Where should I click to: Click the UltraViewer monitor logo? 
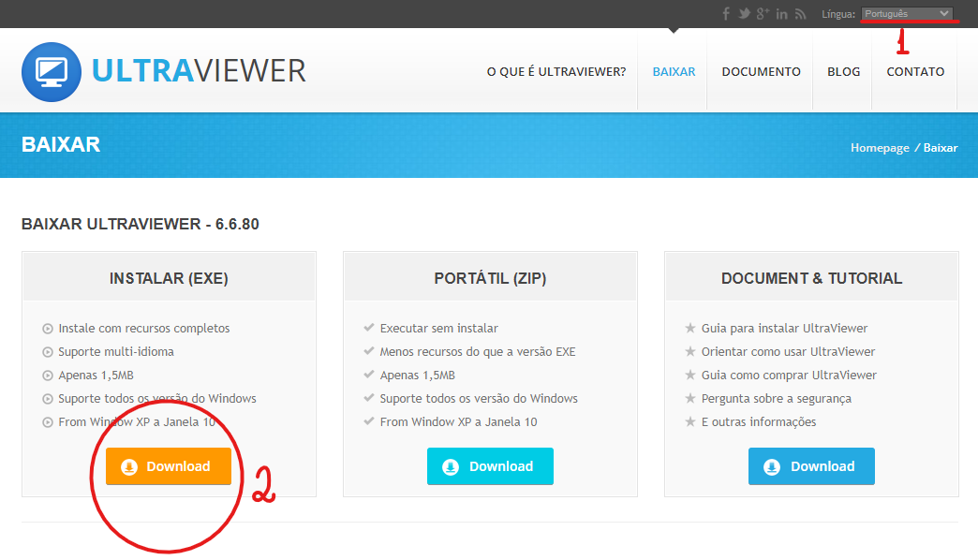52,72
